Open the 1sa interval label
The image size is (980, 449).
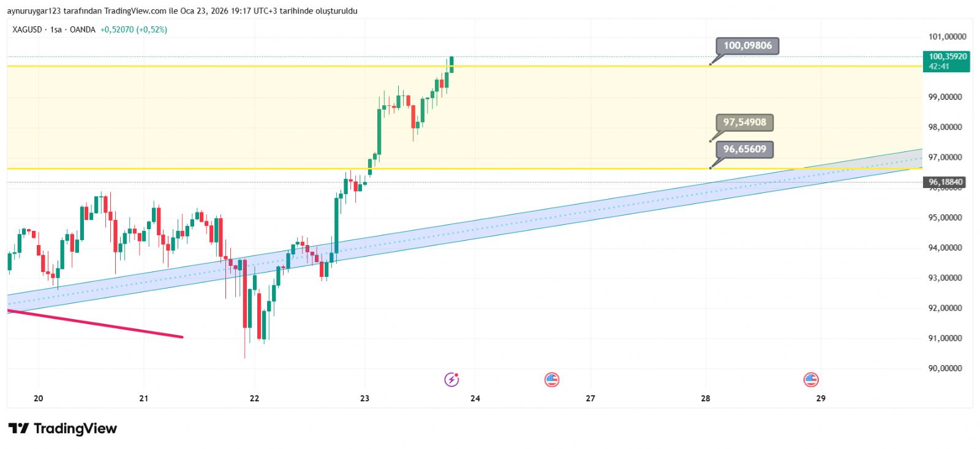(x=56, y=29)
